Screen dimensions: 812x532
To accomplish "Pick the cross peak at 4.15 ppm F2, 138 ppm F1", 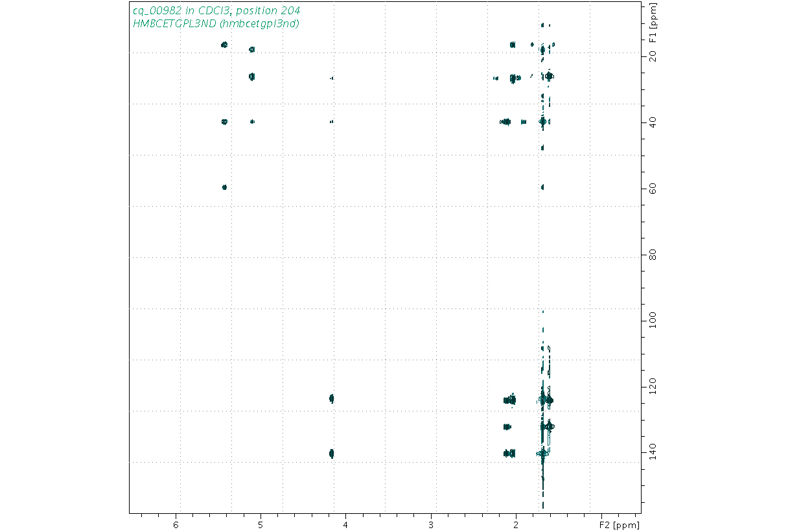I will point(332,454).
